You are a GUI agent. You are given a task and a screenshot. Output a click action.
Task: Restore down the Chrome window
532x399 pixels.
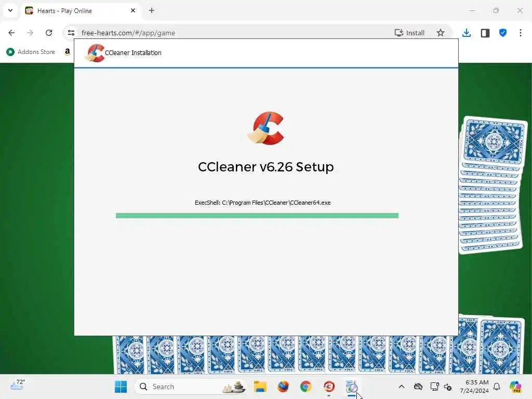coord(496,10)
